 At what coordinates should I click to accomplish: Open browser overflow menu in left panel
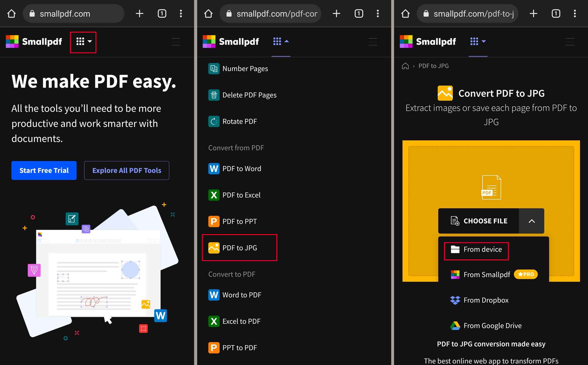coord(181,14)
